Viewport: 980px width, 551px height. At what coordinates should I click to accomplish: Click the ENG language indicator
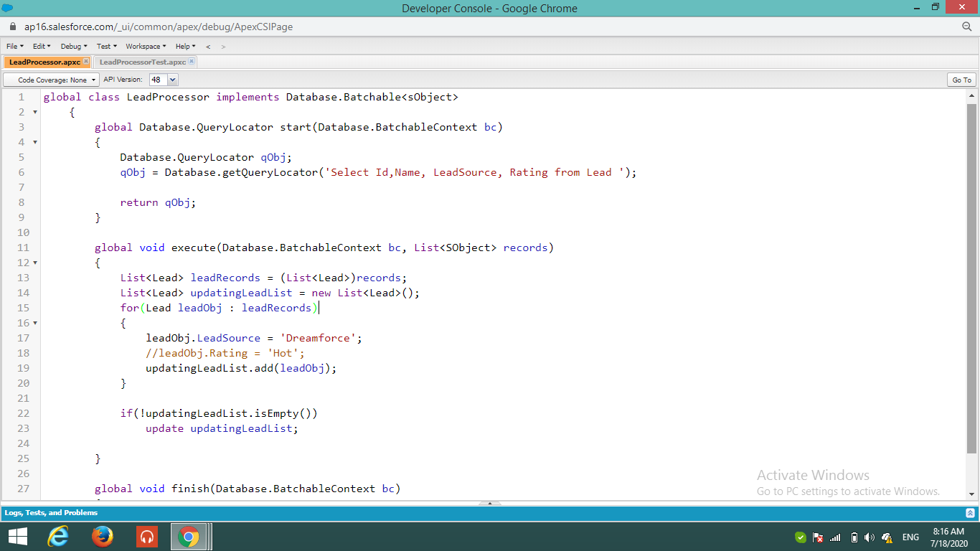point(910,537)
